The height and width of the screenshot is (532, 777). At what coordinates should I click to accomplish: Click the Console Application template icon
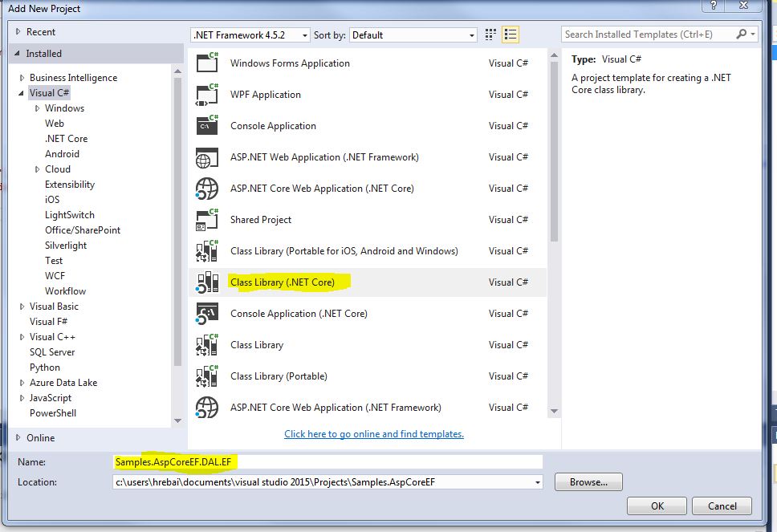tap(207, 126)
